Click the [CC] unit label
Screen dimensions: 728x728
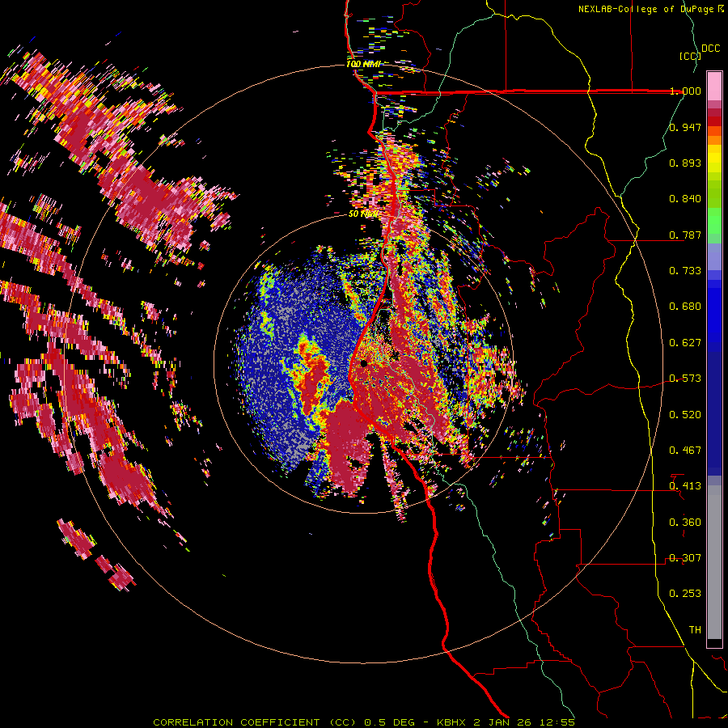[690, 56]
